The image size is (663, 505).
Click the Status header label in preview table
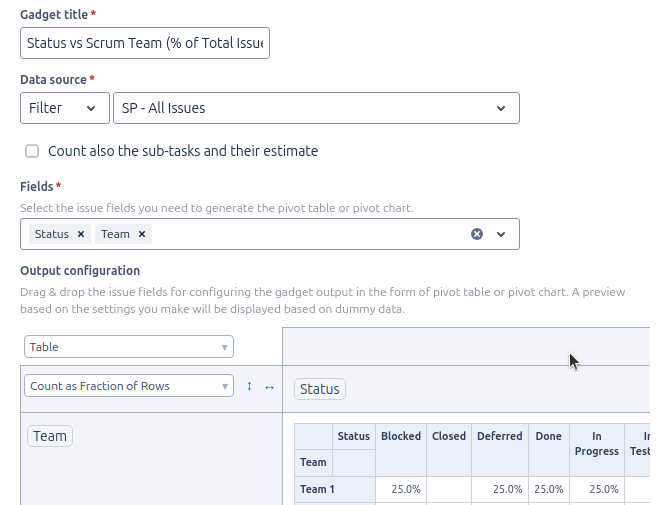click(354, 436)
